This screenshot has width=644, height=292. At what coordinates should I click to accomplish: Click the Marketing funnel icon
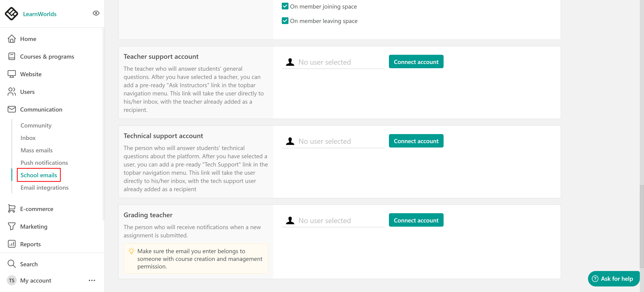click(x=12, y=226)
